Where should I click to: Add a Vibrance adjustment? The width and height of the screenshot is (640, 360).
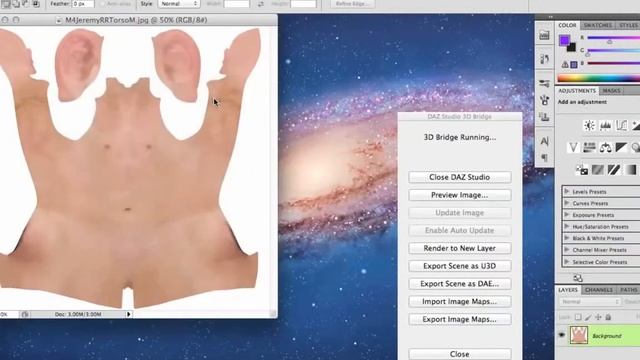coord(573,147)
